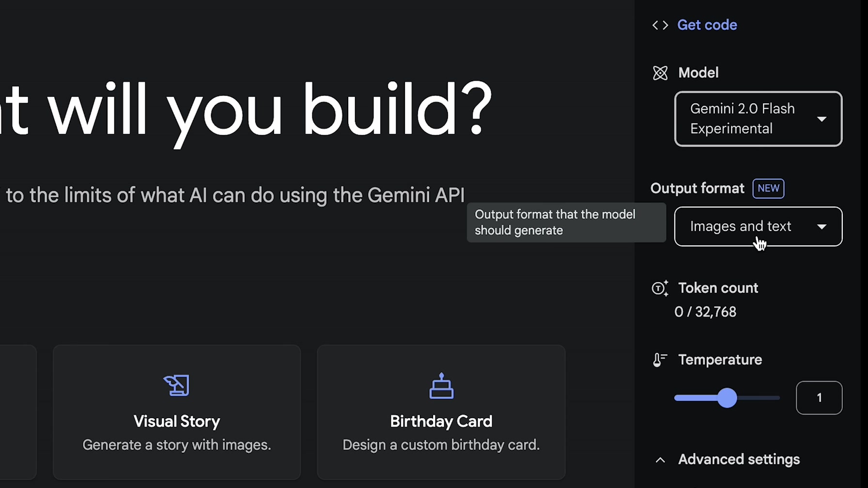Click the Model label text
This screenshot has width=868, height=488.
point(698,73)
